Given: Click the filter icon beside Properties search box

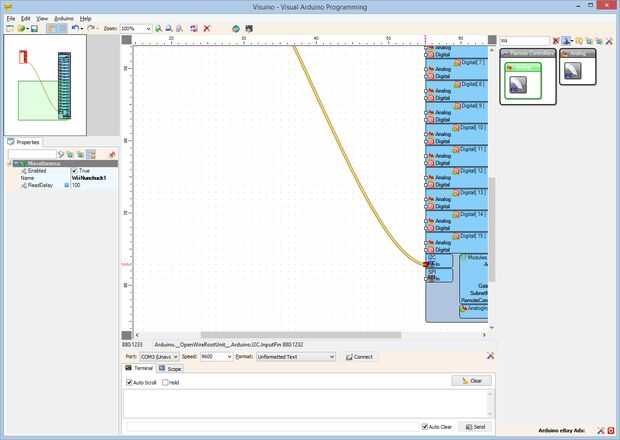Looking at the screenshot, I should tap(61, 154).
